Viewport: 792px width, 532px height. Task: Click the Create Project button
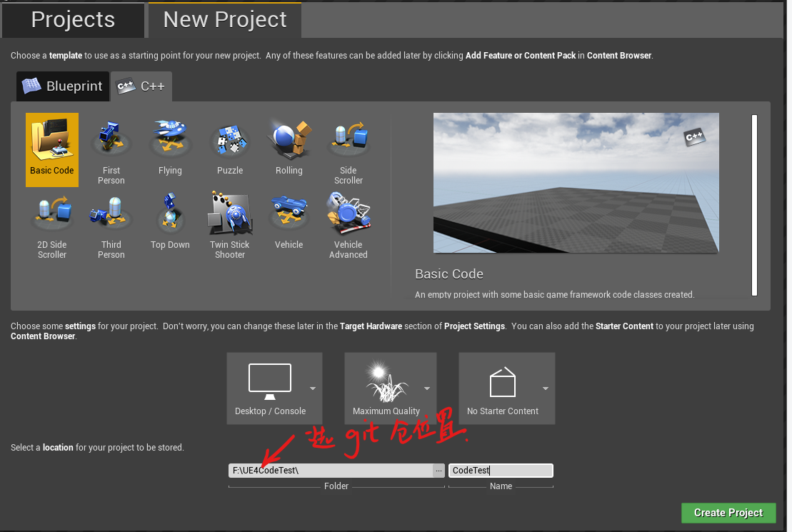pyautogui.click(x=728, y=513)
